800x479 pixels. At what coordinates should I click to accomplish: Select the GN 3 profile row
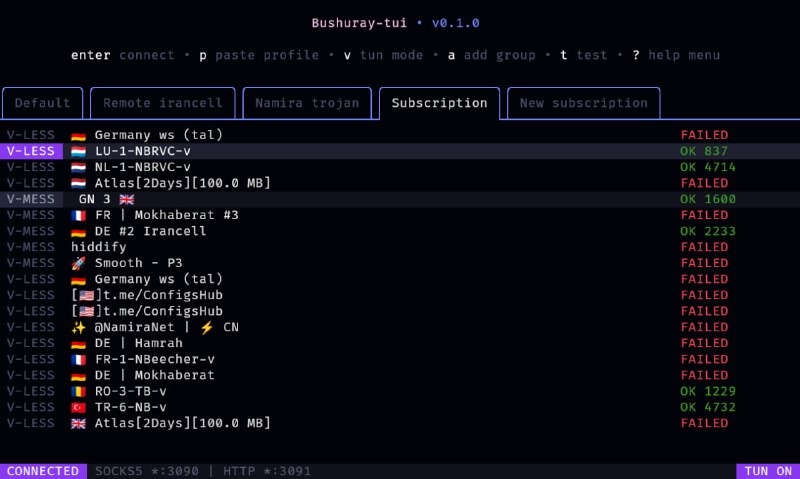coord(400,199)
